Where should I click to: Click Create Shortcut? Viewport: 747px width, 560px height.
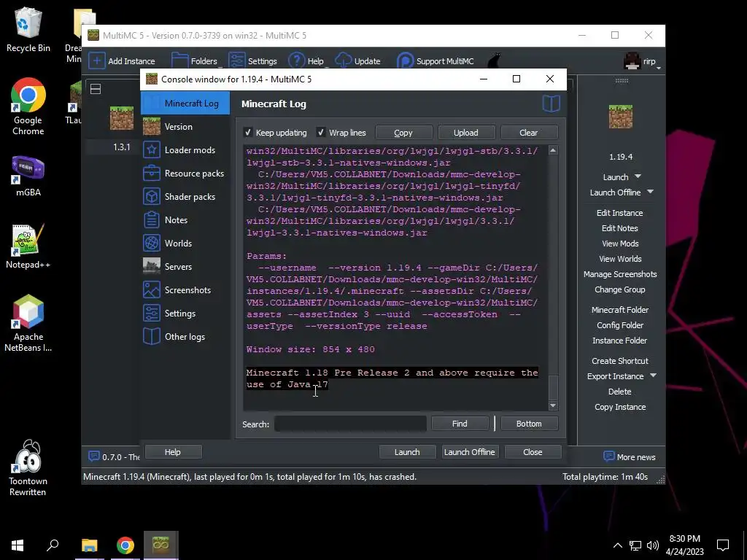[620, 361]
